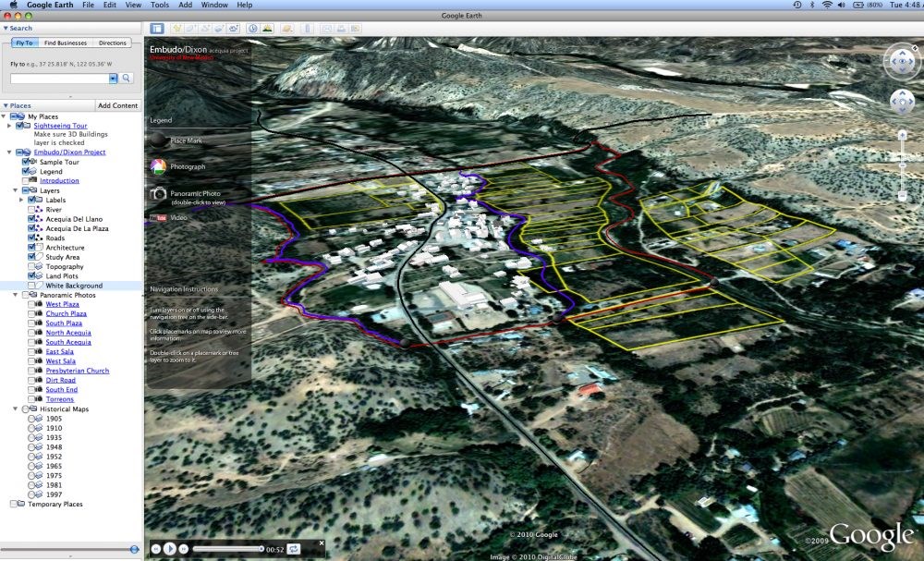Switch to the Find Businesses tab
The width and height of the screenshot is (924, 561).
pyautogui.click(x=66, y=43)
